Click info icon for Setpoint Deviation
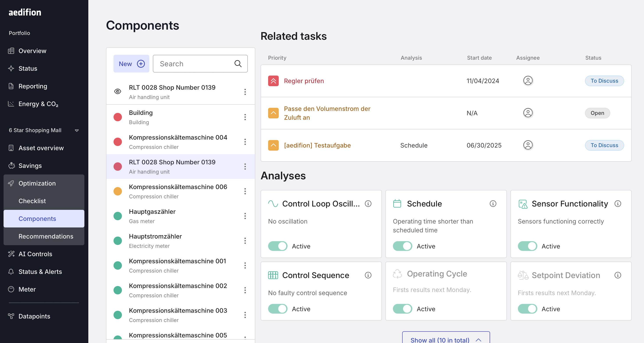The height and width of the screenshot is (343, 644). (617, 275)
